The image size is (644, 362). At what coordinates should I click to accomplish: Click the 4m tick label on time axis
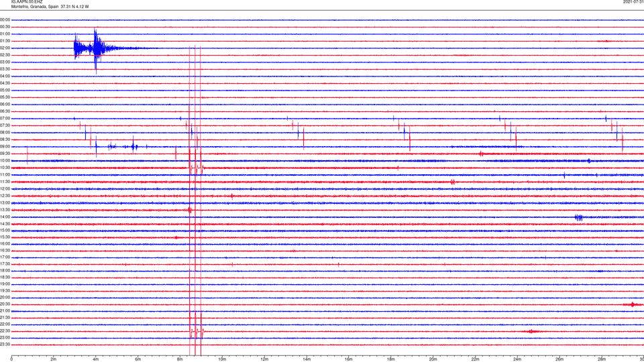96,359
